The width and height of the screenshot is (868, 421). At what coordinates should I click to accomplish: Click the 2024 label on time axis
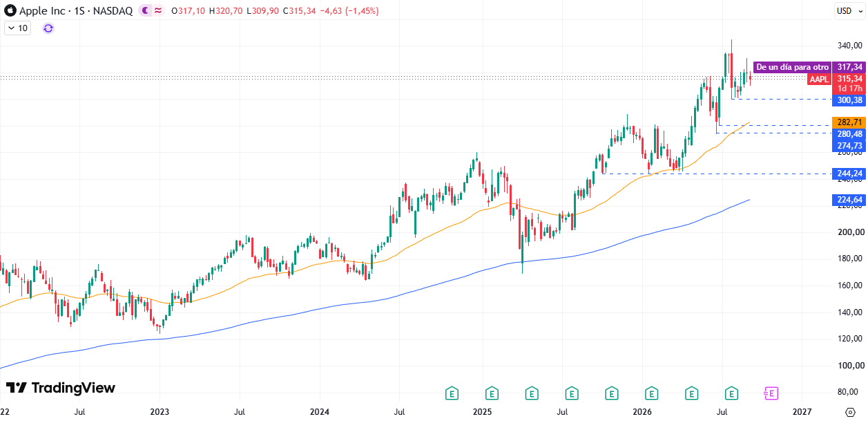[x=320, y=412]
